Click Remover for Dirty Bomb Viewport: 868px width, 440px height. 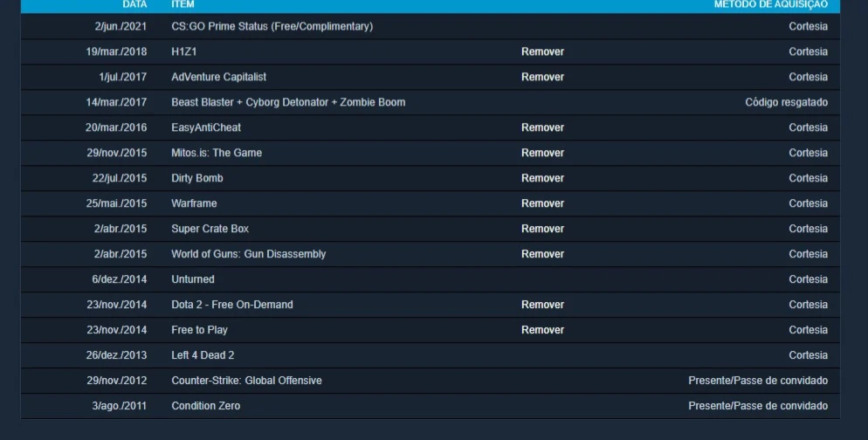542,178
